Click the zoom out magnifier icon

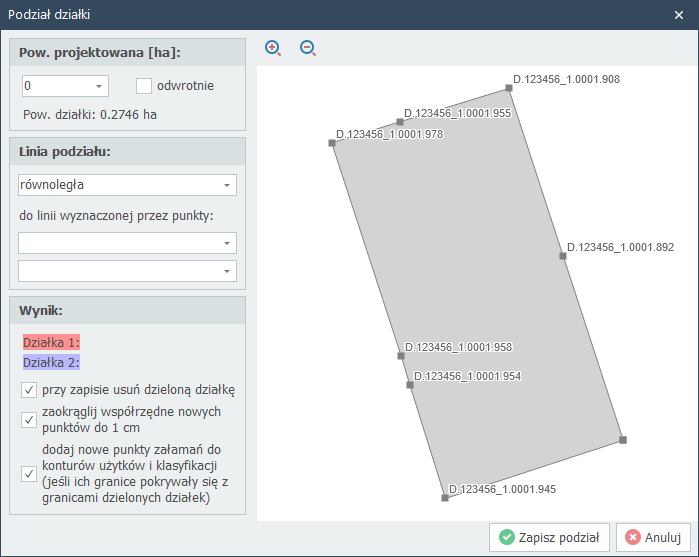[x=308, y=48]
